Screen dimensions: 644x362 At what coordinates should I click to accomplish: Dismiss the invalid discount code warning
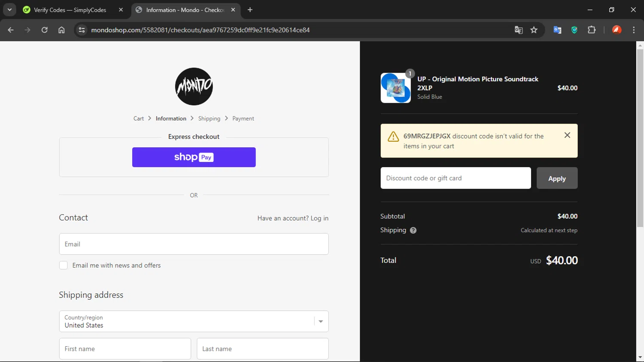(x=567, y=135)
